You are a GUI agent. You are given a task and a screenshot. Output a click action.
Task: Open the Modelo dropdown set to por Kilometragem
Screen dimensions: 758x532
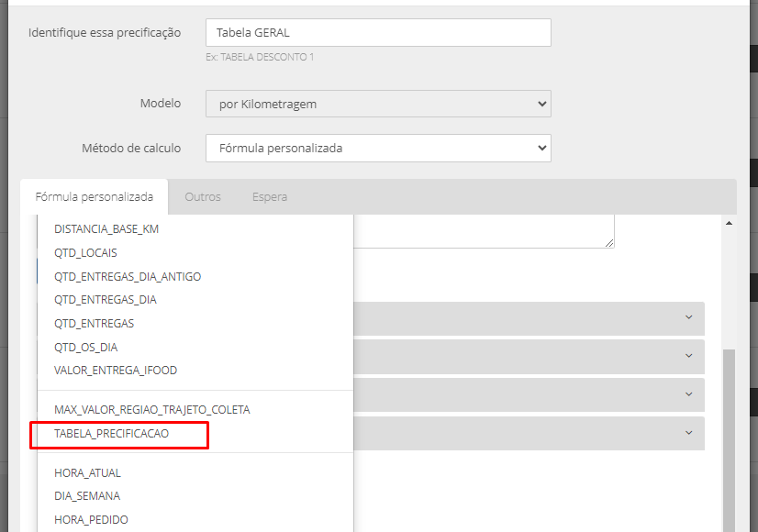(378, 104)
